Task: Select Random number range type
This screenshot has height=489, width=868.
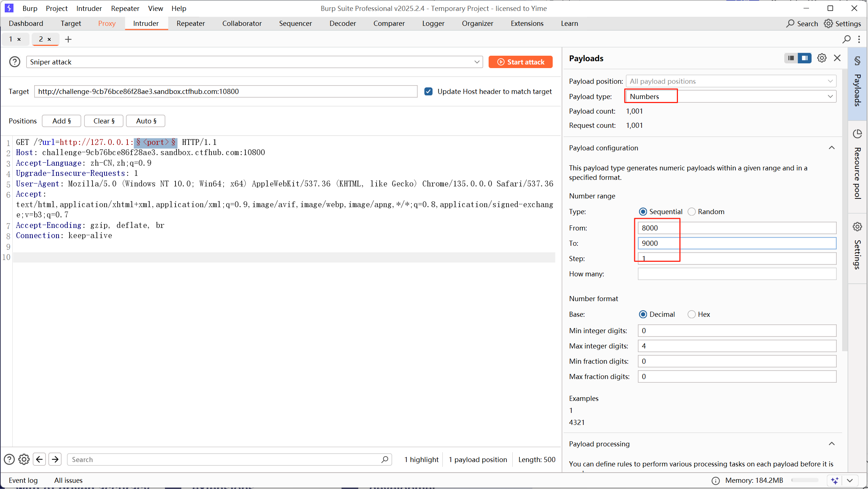Action: click(x=691, y=212)
